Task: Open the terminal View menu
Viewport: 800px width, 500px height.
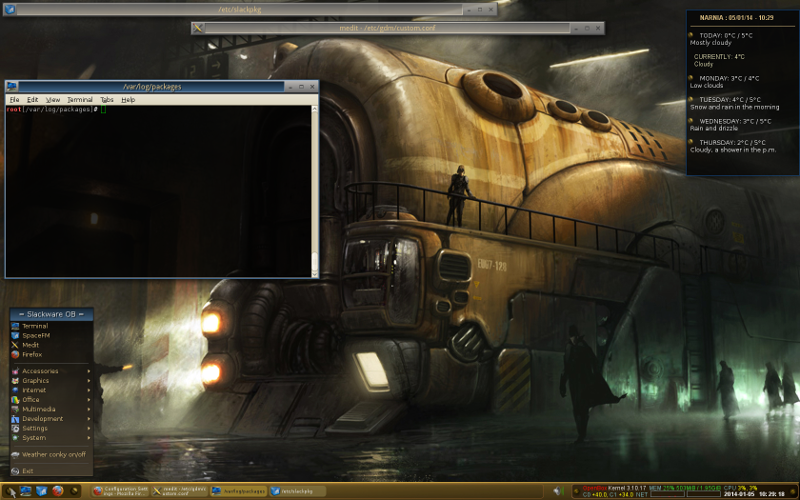Action: pos(53,99)
